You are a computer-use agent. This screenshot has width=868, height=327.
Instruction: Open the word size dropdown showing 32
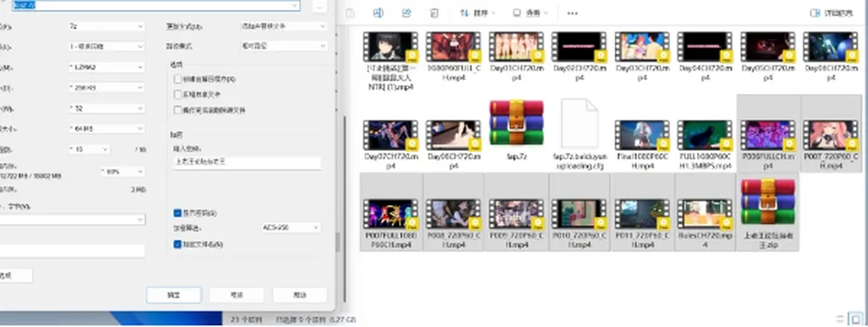click(x=107, y=107)
